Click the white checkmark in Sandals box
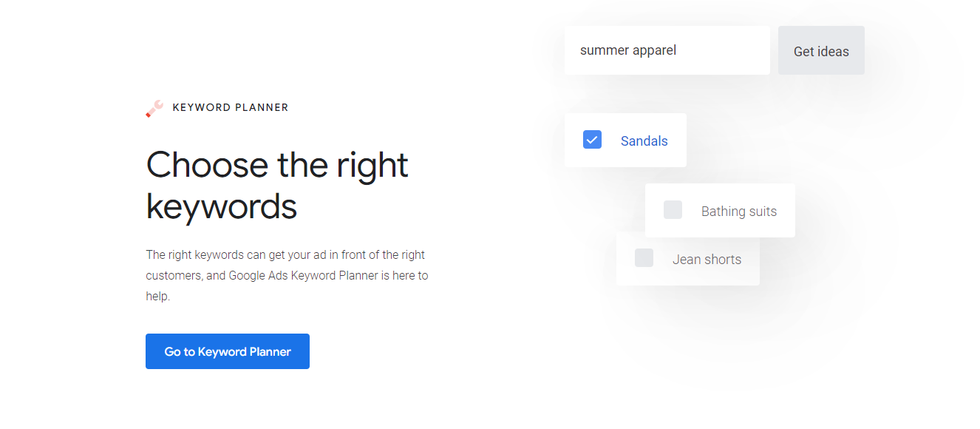Screen dimensions: 980x429 pos(592,140)
